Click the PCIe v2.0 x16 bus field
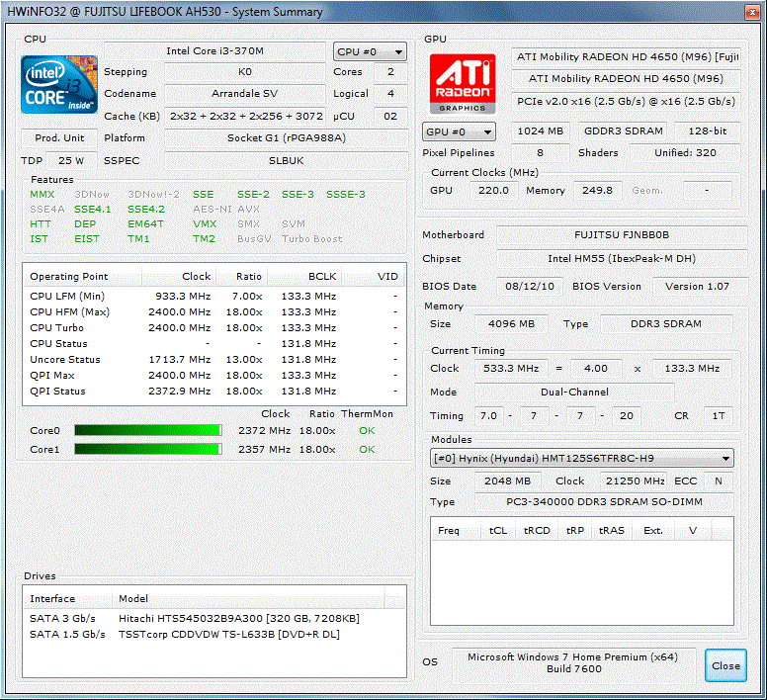This screenshot has width=767, height=700. 626,101
